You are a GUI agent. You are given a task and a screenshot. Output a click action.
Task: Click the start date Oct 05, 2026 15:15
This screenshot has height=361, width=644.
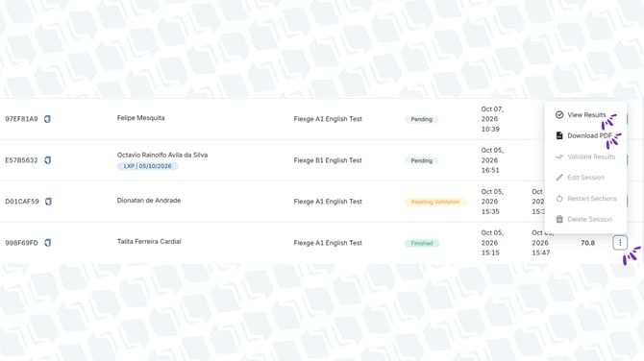coord(492,243)
